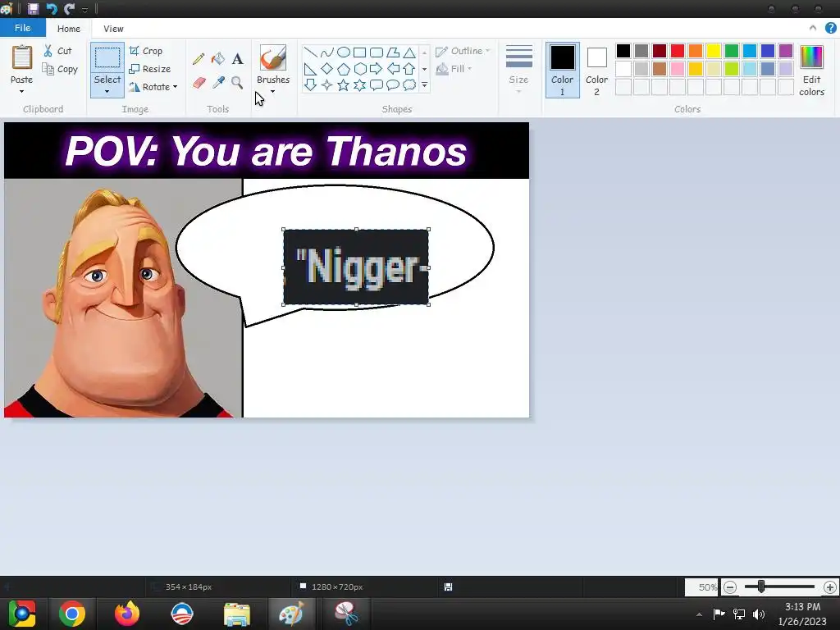Choose the Rounded rectangle shape

click(x=377, y=52)
